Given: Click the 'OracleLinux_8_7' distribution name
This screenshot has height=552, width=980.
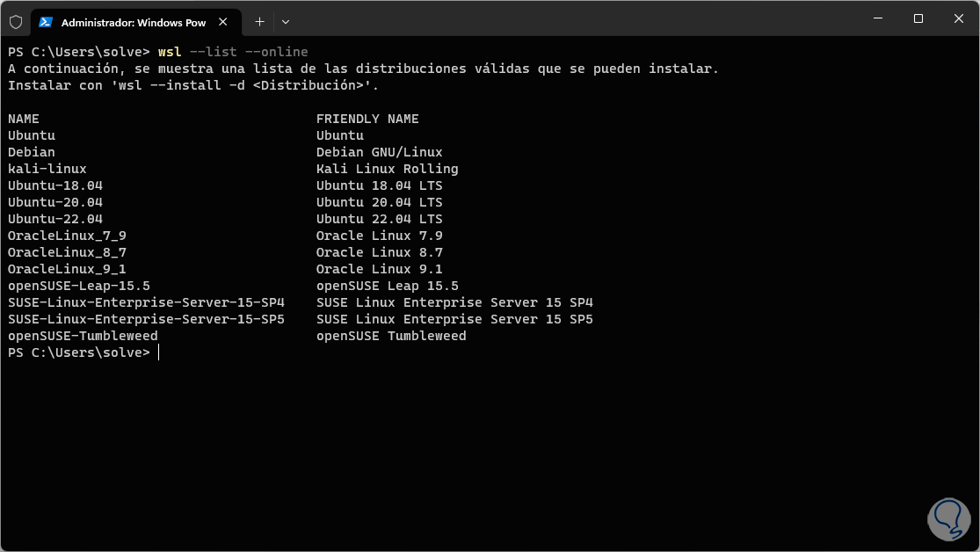Looking at the screenshot, I should [67, 252].
